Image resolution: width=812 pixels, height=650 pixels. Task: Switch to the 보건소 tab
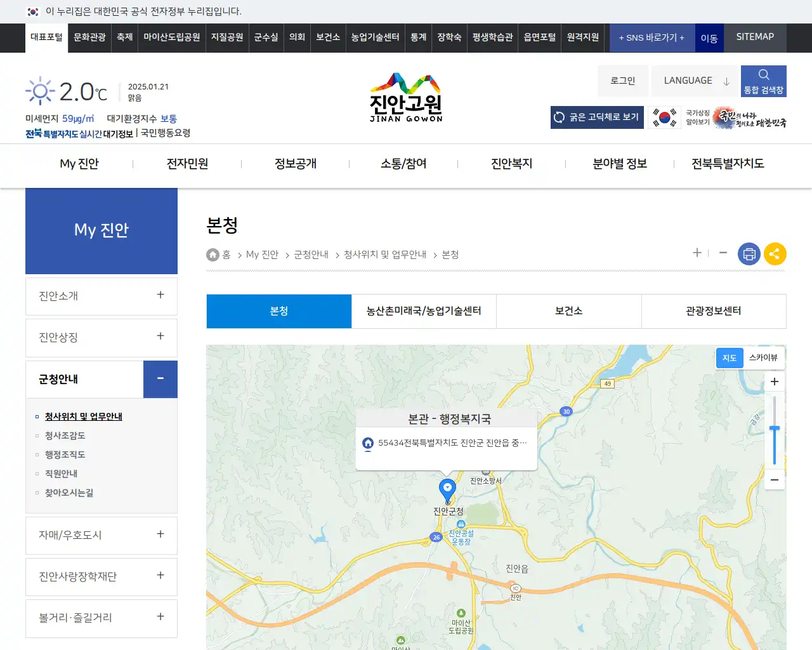[568, 311]
